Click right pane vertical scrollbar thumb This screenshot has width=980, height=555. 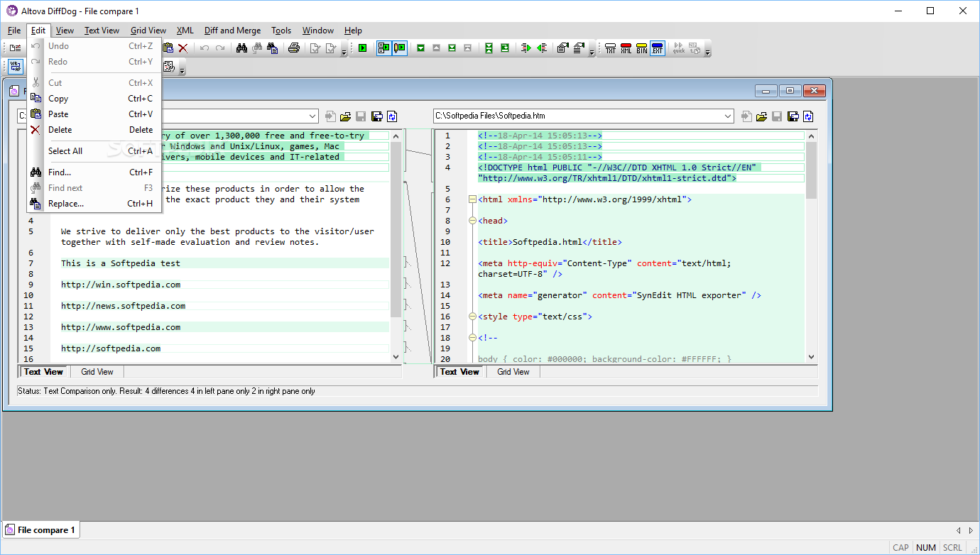pyautogui.click(x=811, y=170)
